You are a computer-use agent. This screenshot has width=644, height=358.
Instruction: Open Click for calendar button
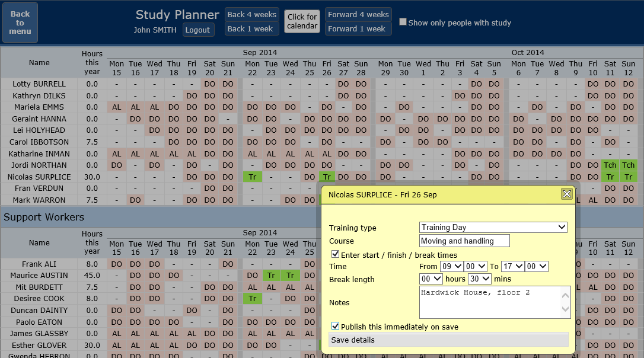(x=302, y=21)
